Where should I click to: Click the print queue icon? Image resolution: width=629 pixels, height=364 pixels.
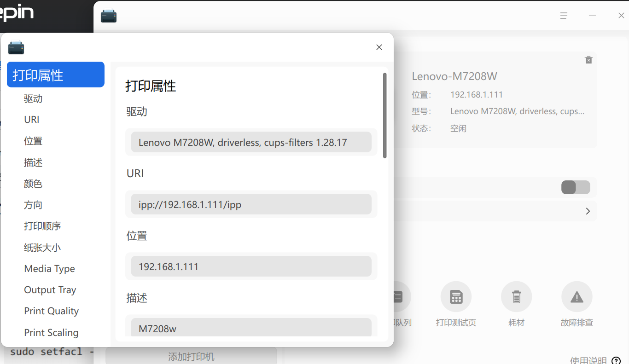(x=397, y=297)
